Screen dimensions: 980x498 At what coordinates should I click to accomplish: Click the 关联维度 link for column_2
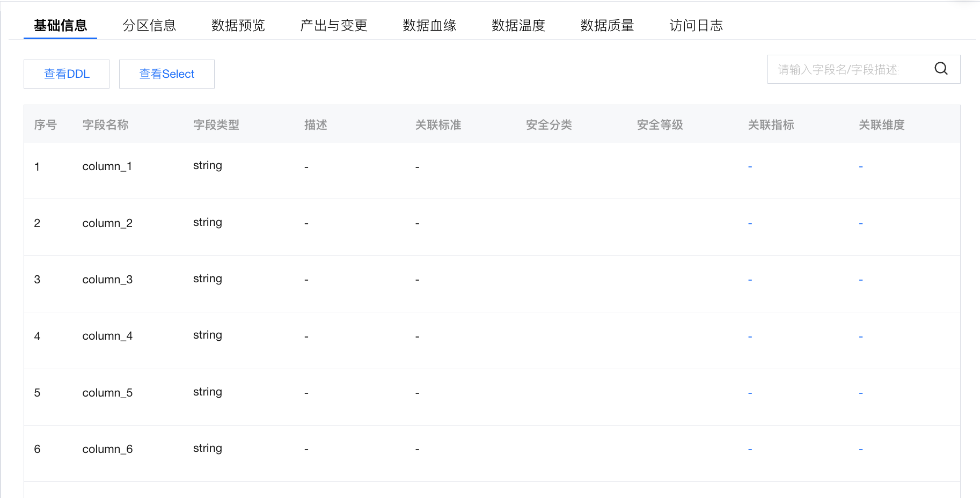pos(861,223)
